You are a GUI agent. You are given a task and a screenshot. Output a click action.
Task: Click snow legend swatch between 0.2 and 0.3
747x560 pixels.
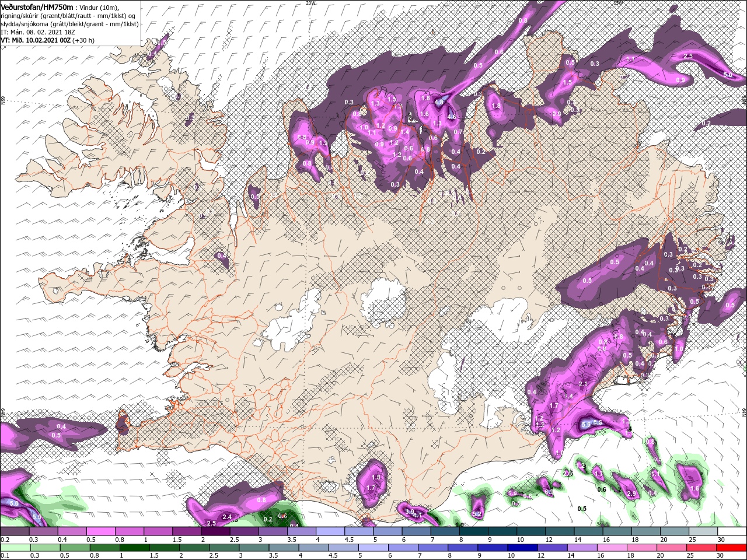point(15,531)
